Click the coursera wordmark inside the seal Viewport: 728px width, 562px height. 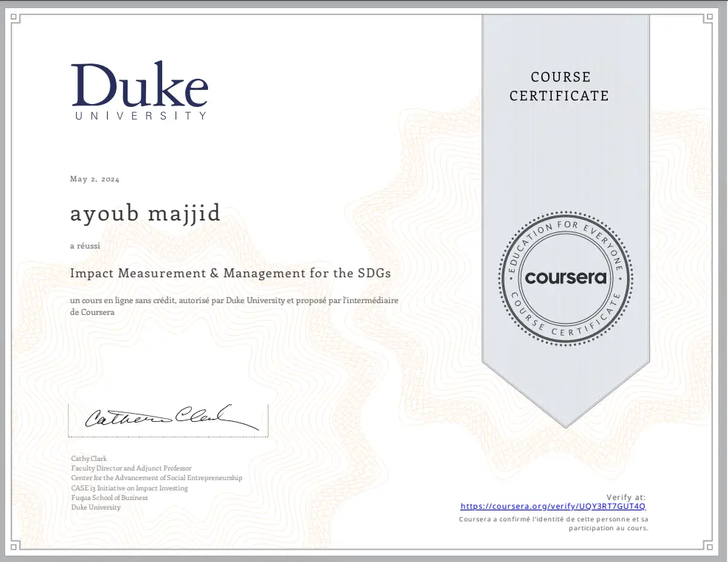[x=566, y=278]
